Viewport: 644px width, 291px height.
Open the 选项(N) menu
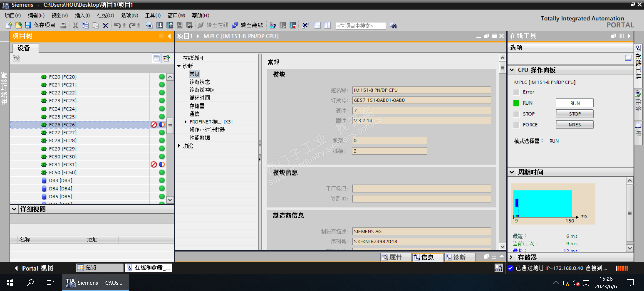tap(130, 15)
